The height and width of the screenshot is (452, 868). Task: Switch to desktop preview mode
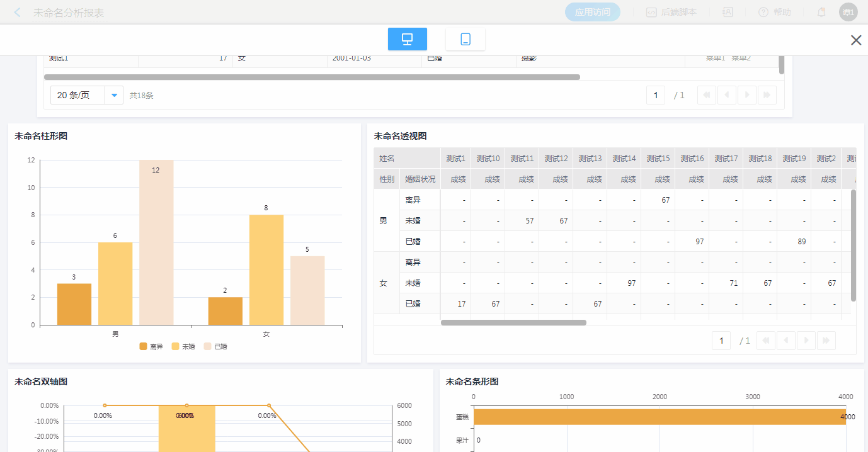[407, 39]
